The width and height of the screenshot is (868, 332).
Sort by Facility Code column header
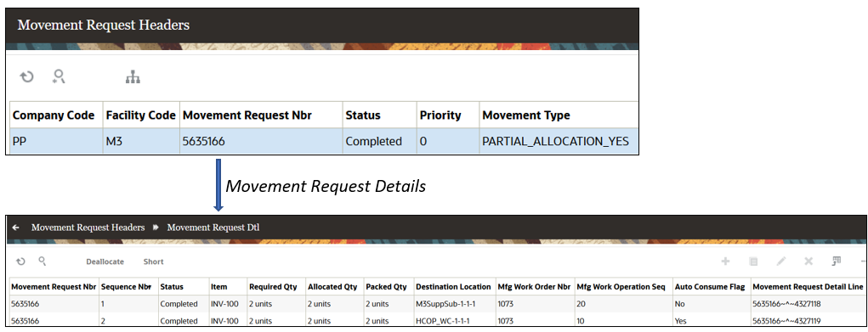coord(140,115)
